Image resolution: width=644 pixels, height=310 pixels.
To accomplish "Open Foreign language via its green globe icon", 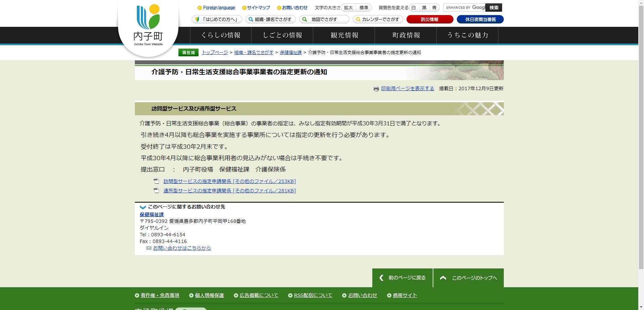I will (x=200, y=7).
